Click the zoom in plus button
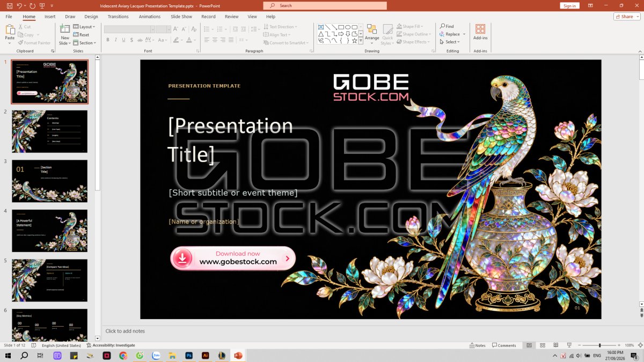Image resolution: width=644 pixels, height=362 pixels. 618,345
